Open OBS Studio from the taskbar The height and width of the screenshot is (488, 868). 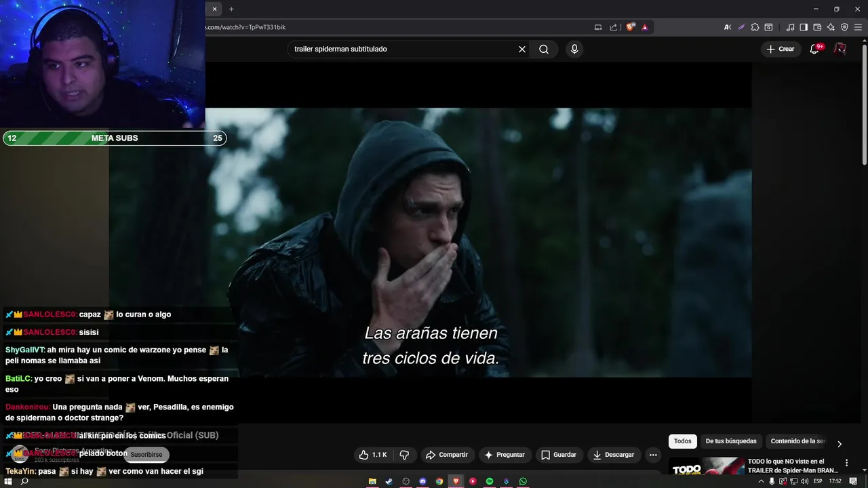coord(406,481)
